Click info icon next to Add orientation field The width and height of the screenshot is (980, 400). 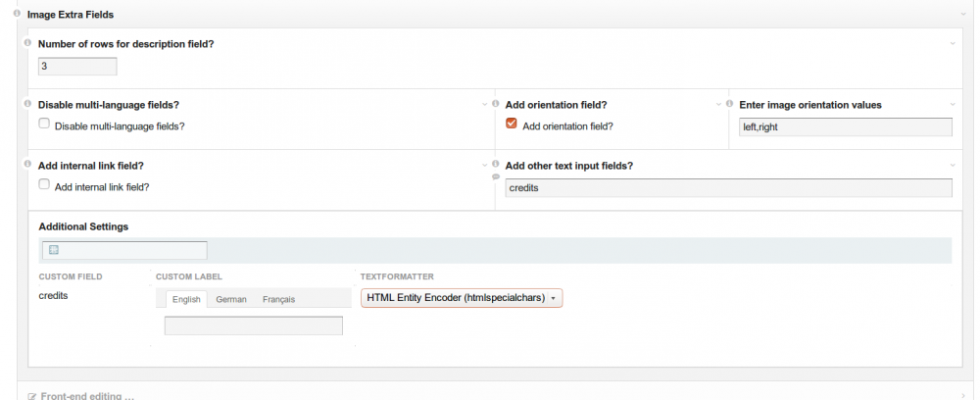[496, 104]
